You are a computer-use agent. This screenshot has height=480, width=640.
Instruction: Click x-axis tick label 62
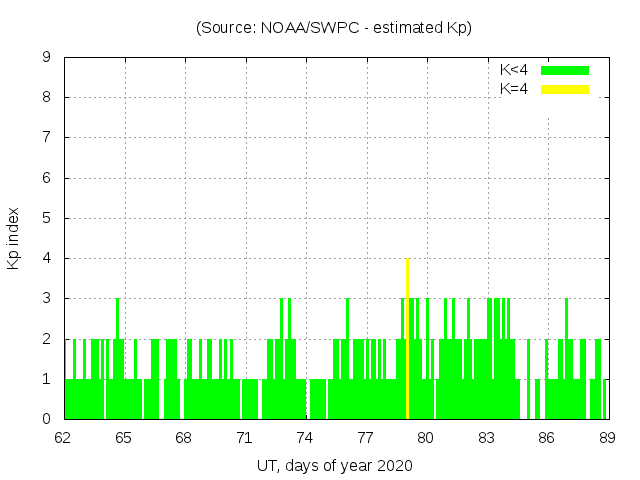pyautogui.click(x=64, y=438)
